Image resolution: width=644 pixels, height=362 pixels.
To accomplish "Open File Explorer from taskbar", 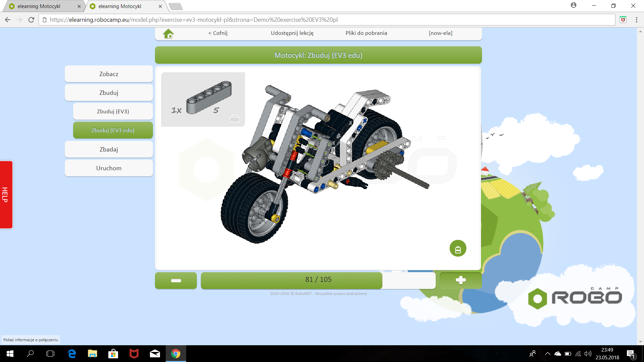I will coord(92,354).
